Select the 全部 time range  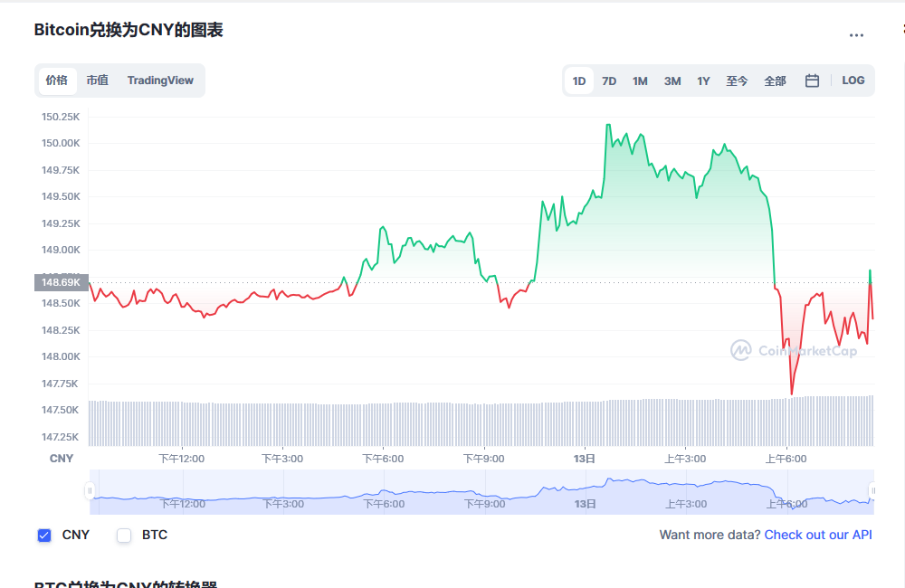pos(775,81)
